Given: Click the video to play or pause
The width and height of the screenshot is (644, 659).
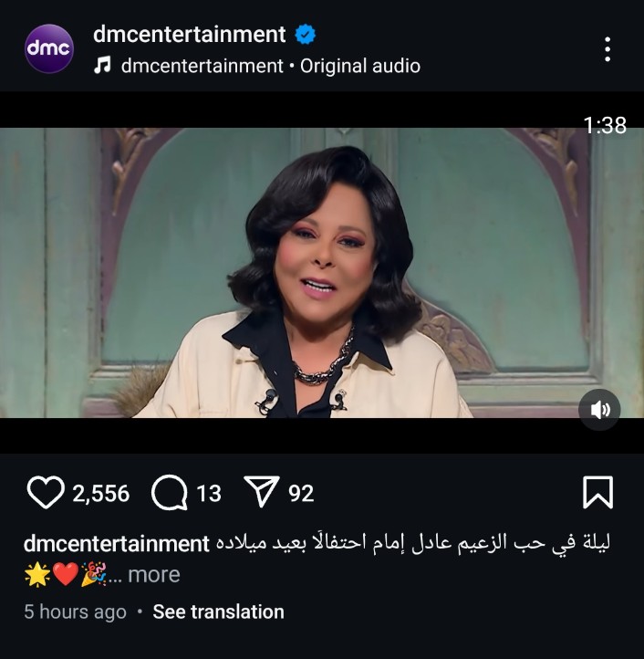Looking at the screenshot, I should tap(321, 272).
